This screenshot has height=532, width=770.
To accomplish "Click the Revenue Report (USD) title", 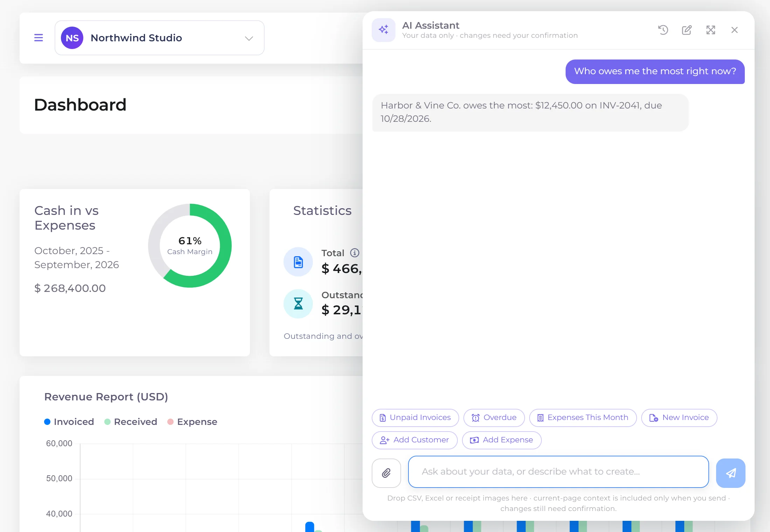I will tap(106, 397).
